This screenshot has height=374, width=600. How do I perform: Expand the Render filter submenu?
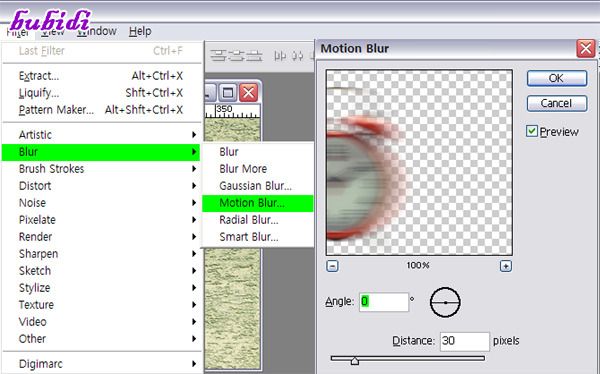click(101, 237)
